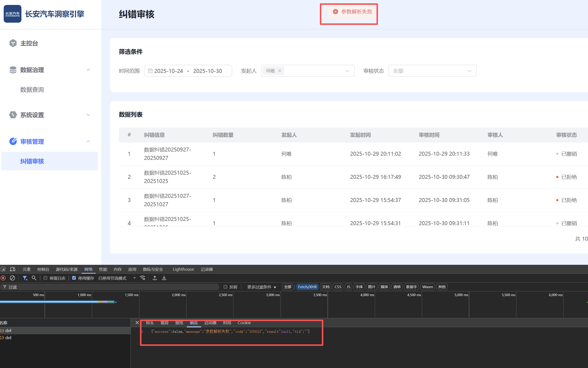The image size is (588, 368).
Task: Switch to the 控制台 DevTools tab
Action: [43, 269]
